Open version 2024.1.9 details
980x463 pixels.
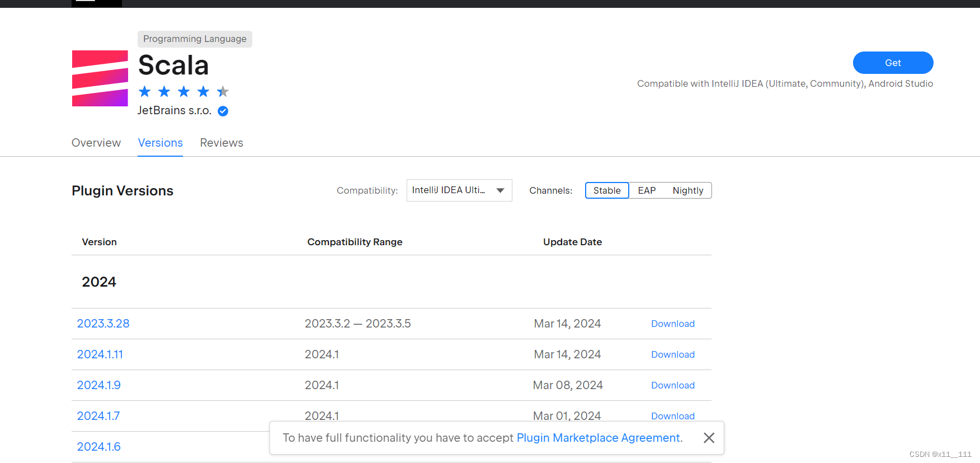pos(99,385)
